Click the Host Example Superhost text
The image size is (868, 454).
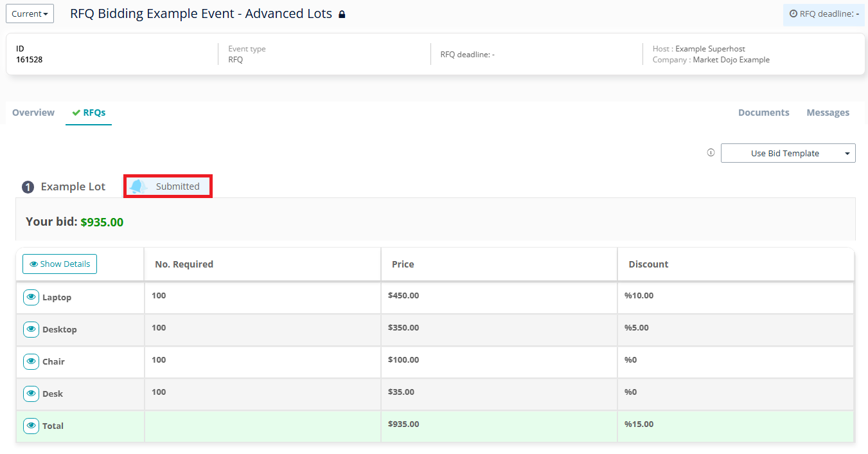[699, 49]
